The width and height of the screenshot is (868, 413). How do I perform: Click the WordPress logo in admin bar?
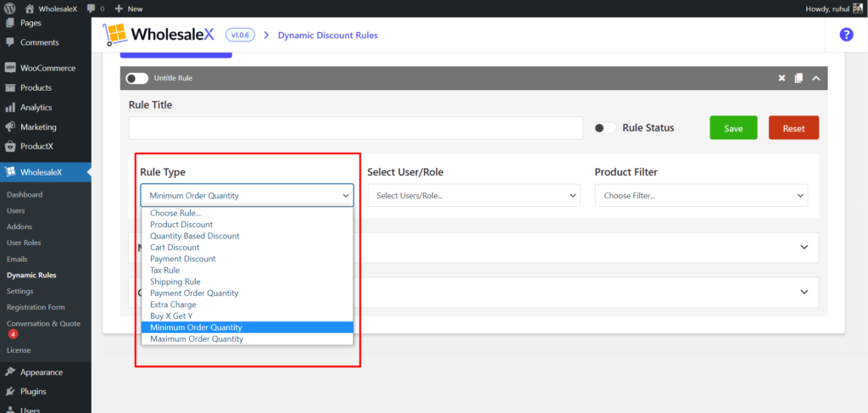[9, 8]
